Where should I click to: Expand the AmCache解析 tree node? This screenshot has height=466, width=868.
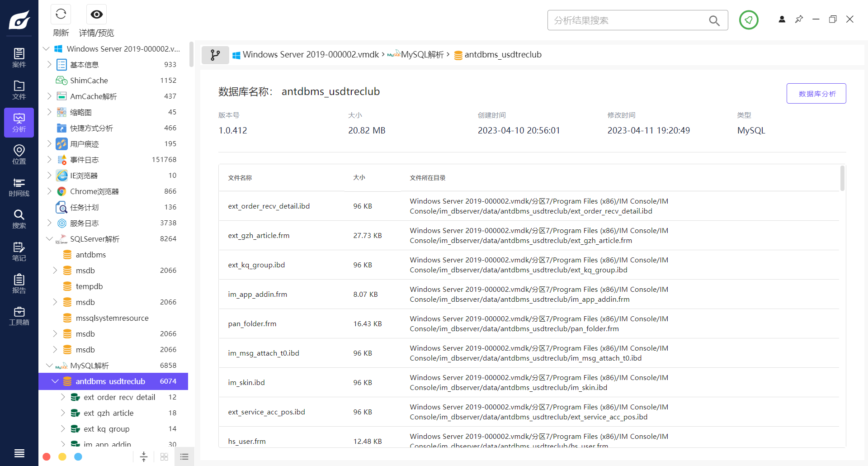[50, 96]
